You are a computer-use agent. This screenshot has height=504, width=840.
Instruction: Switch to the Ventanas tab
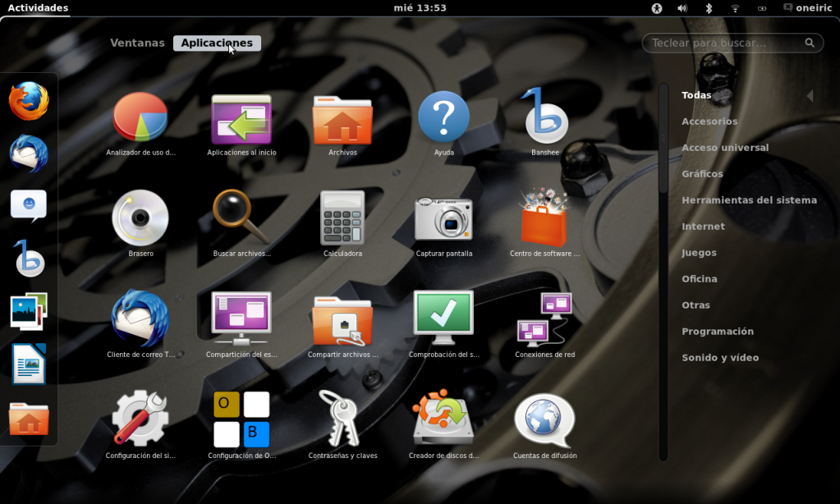pyautogui.click(x=137, y=43)
